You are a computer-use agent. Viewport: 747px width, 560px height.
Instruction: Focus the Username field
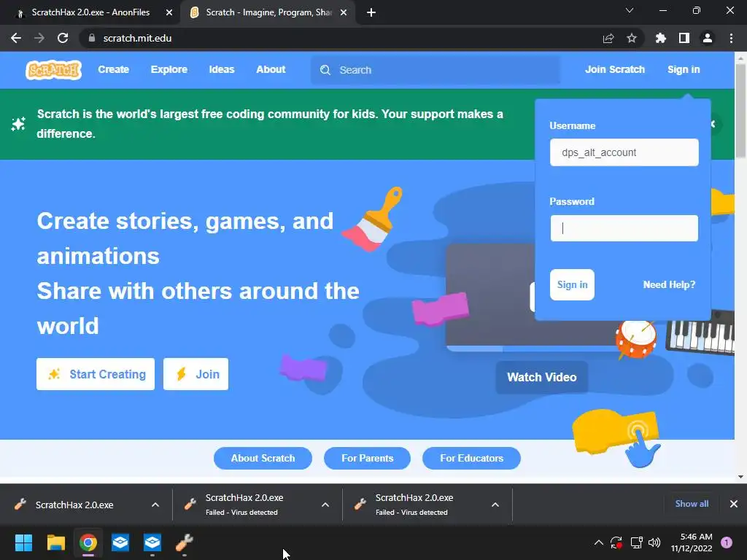[624, 152]
